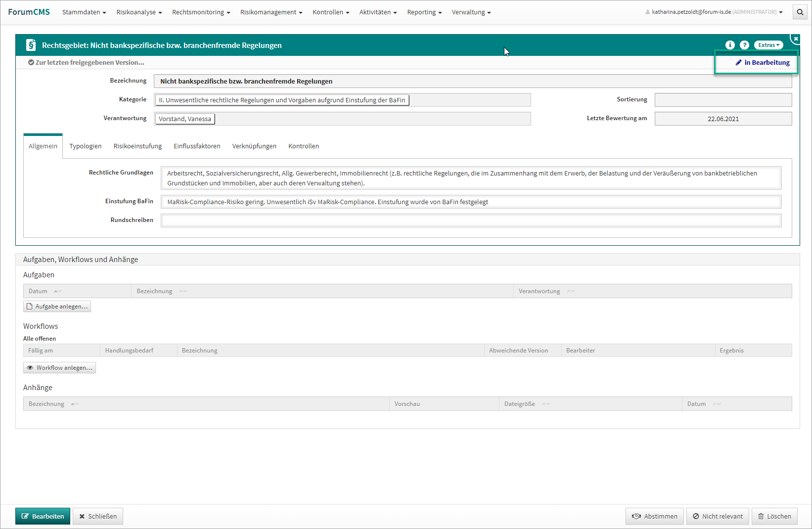
Task: Click the info icon in header
Action: [x=730, y=45]
